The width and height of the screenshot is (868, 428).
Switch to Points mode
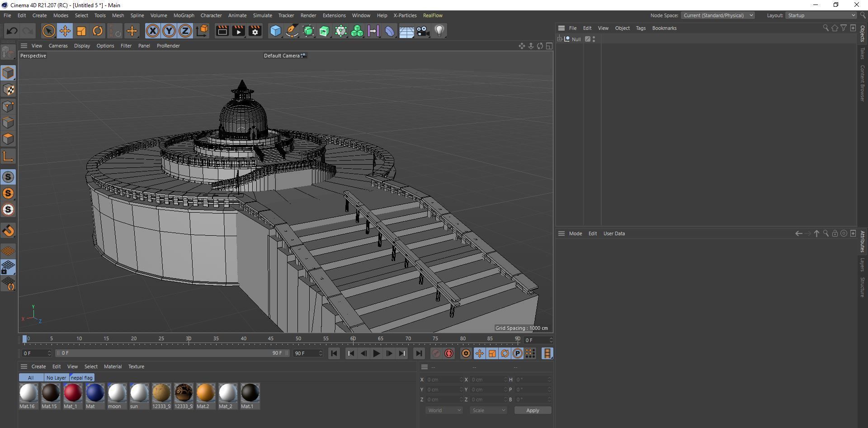(8, 106)
